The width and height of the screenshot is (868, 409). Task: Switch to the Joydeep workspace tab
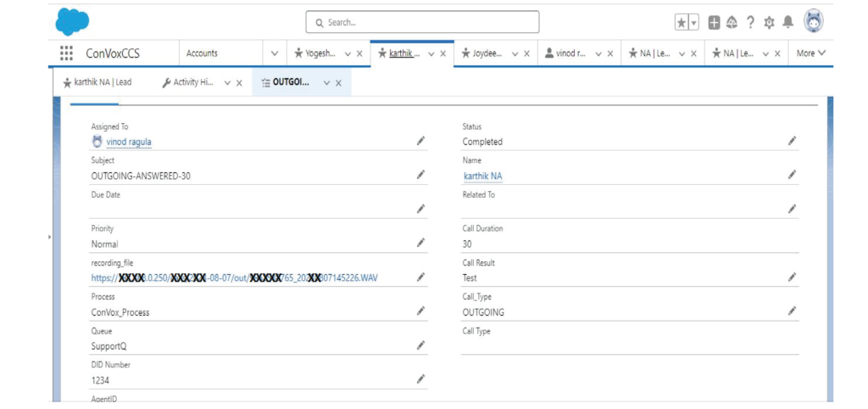pyautogui.click(x=481, y=53)
